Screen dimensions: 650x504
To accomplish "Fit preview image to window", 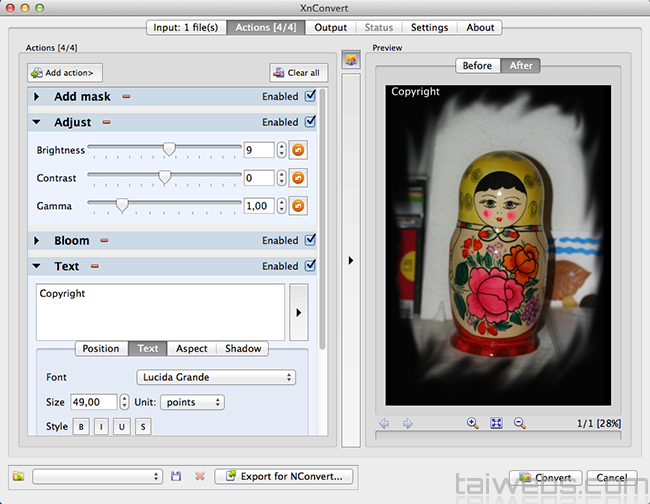I will (496, 423).
